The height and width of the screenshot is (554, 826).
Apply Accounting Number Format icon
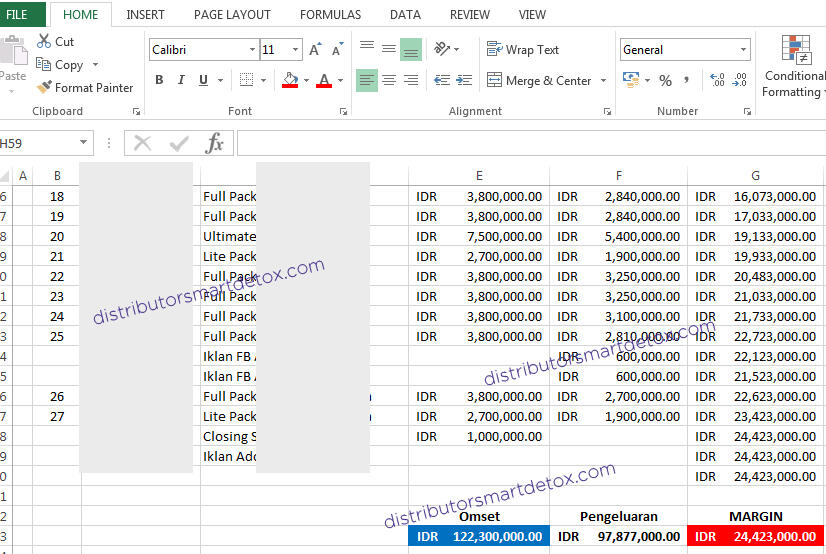click(x=631, y=80)
